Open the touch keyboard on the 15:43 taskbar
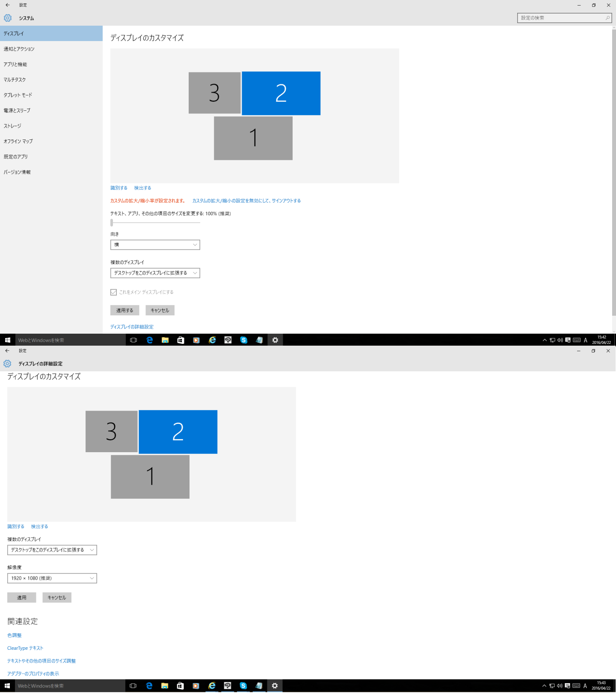 point(576,686)
